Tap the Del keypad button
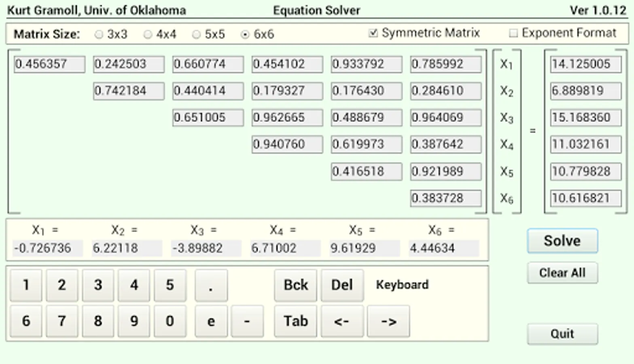 point(342,286)
